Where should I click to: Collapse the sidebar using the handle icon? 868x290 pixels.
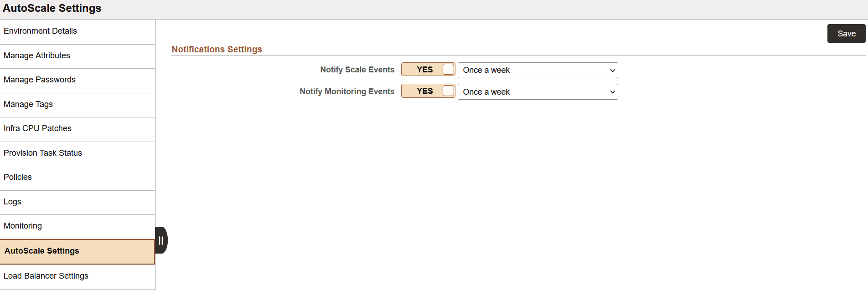coord(161,240)
